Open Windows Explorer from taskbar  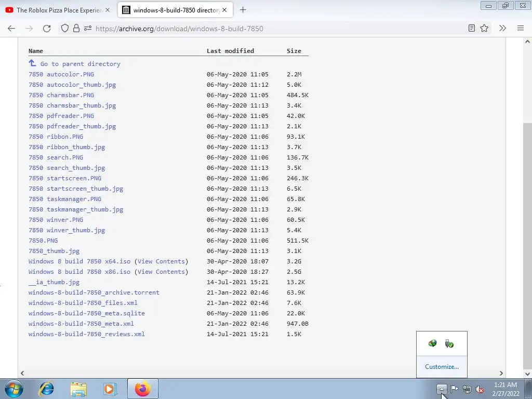coord(78,389)
